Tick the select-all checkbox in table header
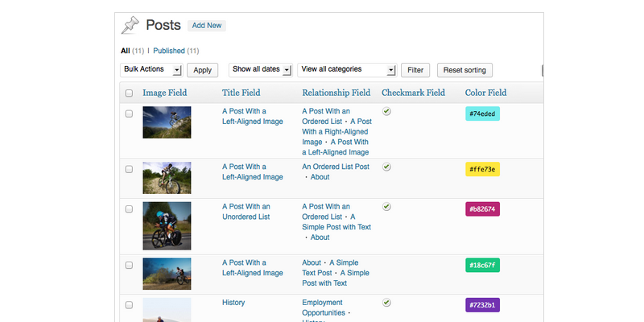644x322 pixels. click(x=129, y=93)
